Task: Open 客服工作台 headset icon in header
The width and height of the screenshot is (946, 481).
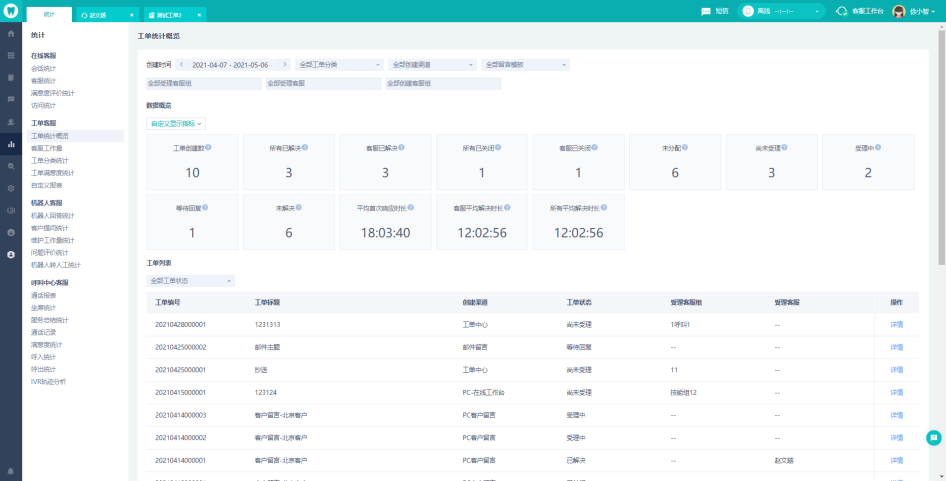Action: click(x=842, y=11)
